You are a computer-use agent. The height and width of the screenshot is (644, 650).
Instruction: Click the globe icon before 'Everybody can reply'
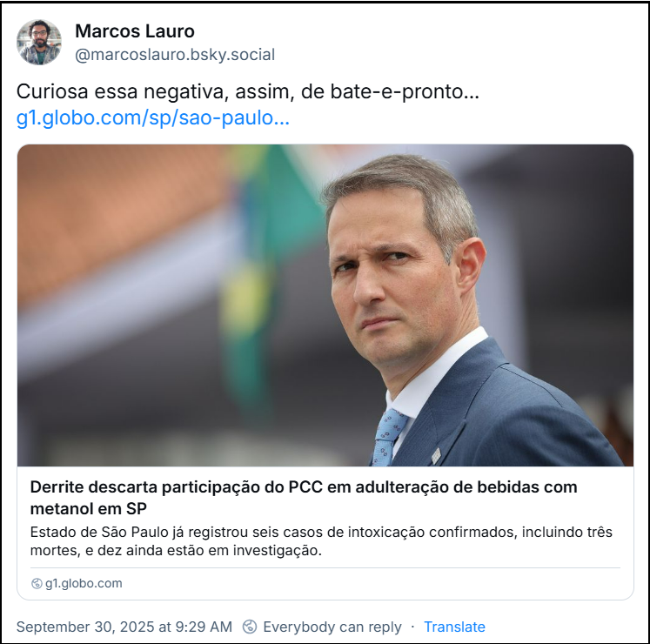tap(250, 627)
